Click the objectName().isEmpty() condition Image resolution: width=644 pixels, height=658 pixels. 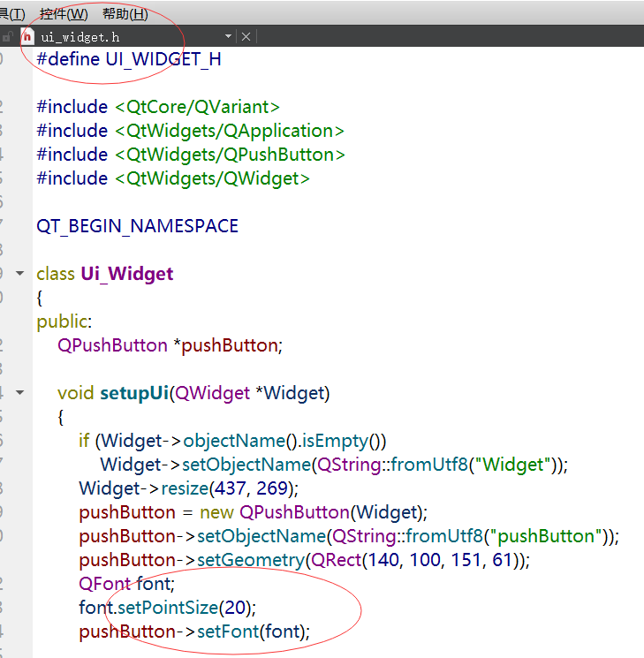click(284, 441)
